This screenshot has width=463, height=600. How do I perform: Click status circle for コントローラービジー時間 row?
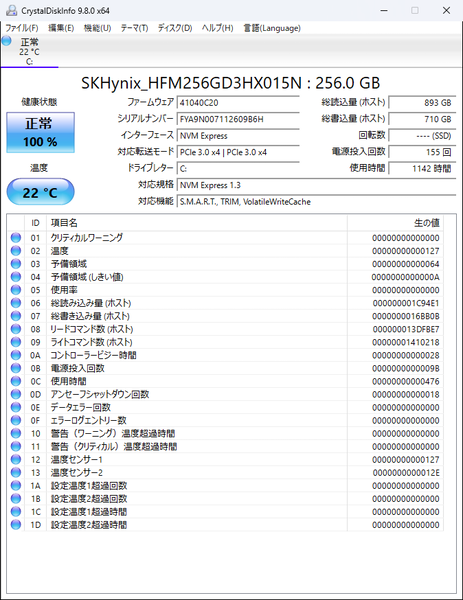[16, 355]
